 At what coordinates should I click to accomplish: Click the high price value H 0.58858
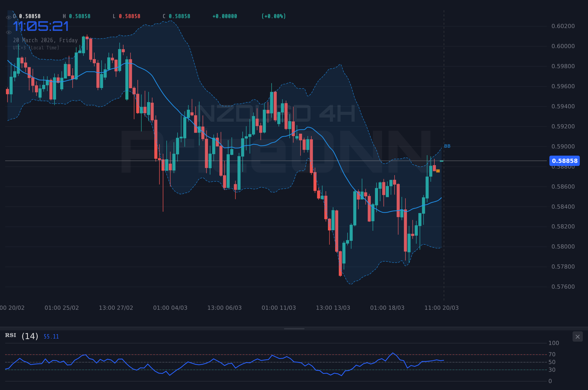coord(77,16)
